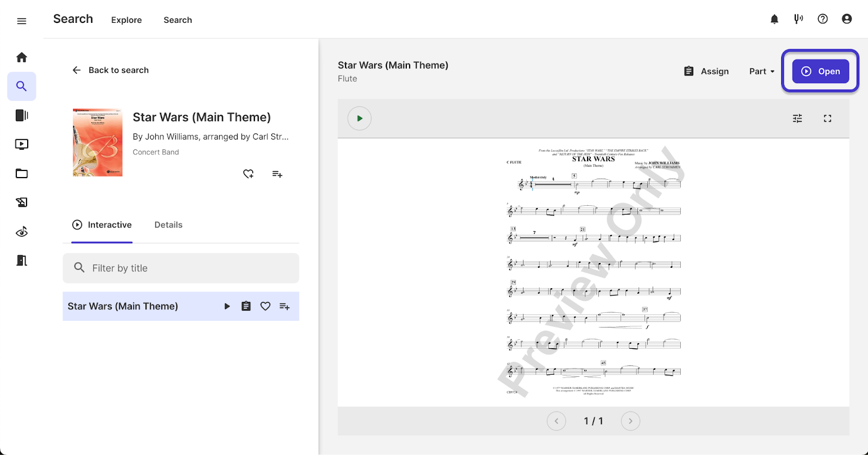Assign icon in Star Wars list row
This screenshot has height=455, width=868.
pyautogui.click(x=246, y=306)
